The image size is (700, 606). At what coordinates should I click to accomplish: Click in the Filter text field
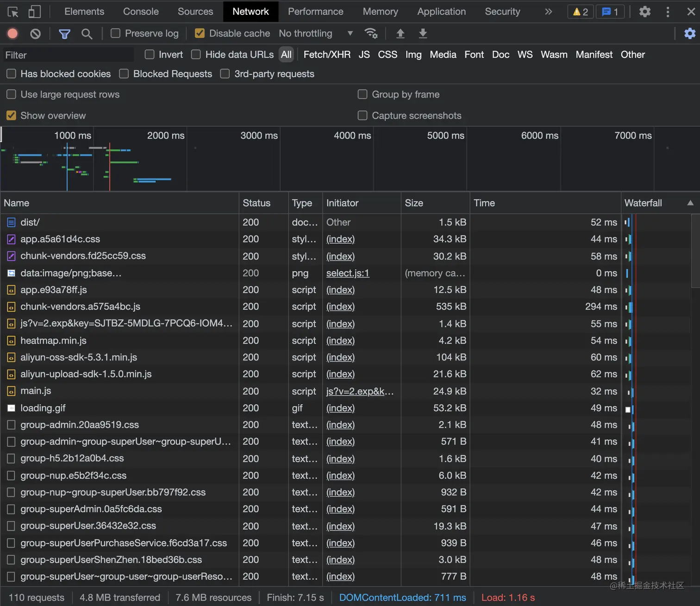click(69, 55)
